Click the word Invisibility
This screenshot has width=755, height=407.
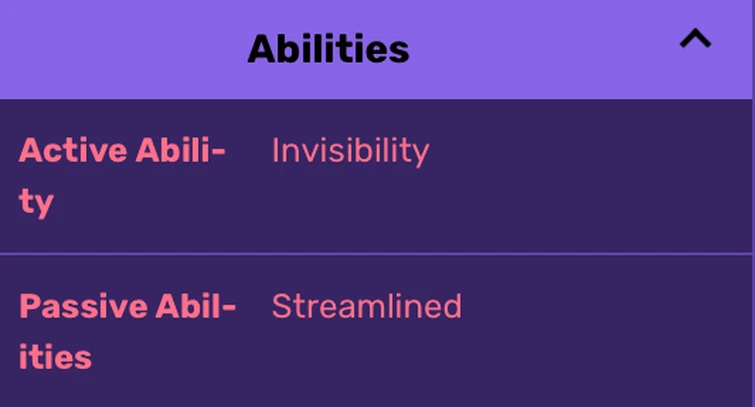tap(351, 151)
